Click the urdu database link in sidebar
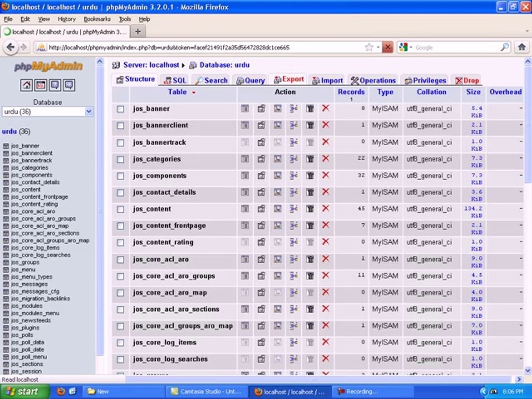532x399 pixels. [x=9, y=131]
